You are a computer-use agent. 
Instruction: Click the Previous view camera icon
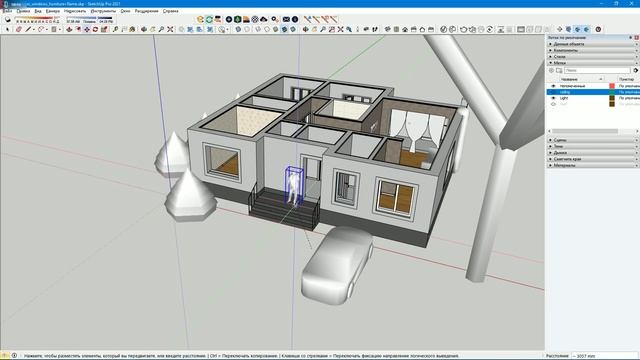tap(349, 29)
